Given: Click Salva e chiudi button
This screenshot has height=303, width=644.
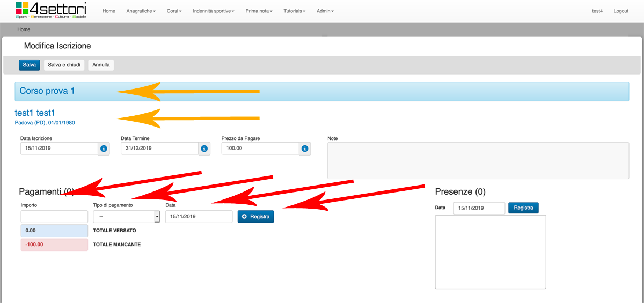Looking at the screenshot, I should 64,65.
